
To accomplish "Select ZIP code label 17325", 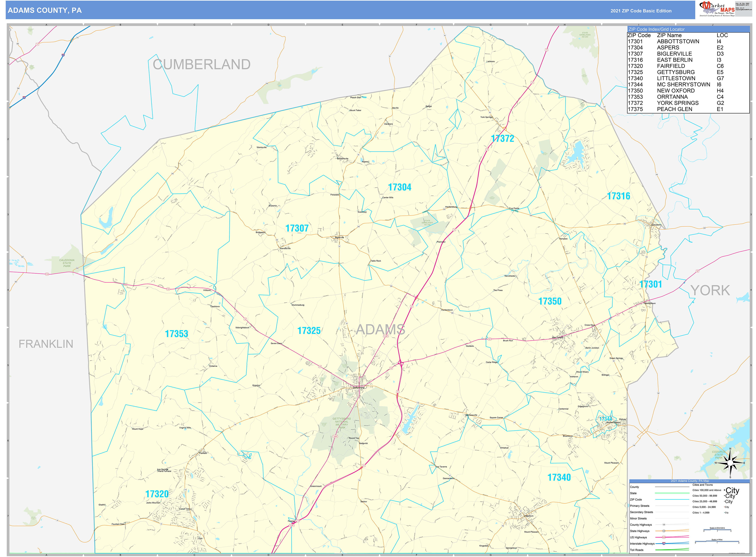I will point(308,330).
